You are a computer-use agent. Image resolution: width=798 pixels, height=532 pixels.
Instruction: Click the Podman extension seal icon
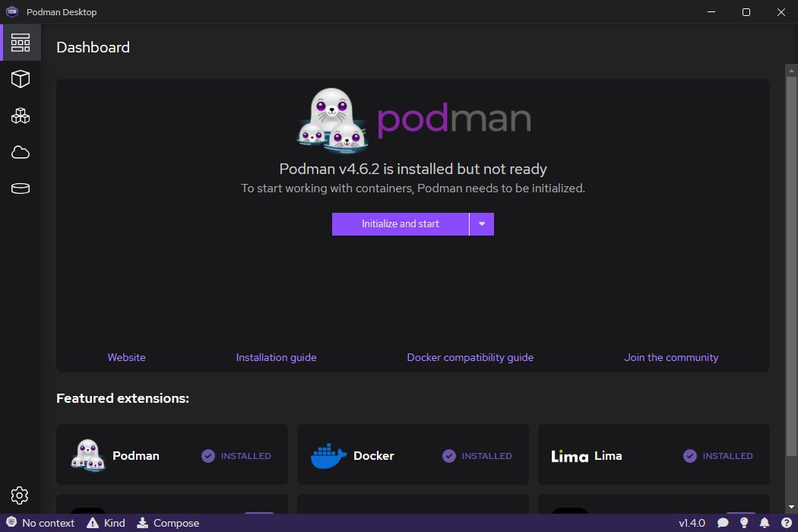pos(88,456)
